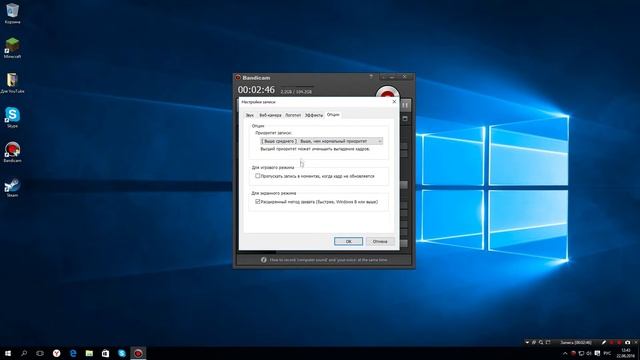Open the Windows Start menu
640x360 pixels.
[8, 353]
